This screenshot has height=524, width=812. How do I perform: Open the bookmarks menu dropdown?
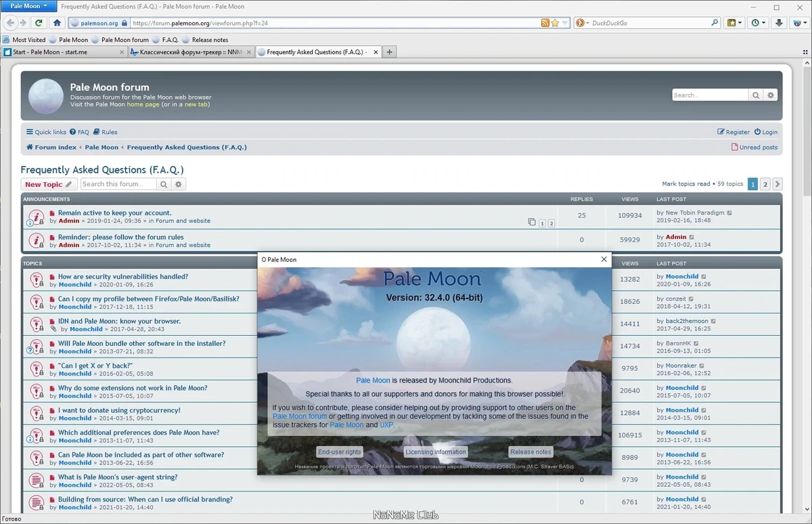click(x=734, y=23)
